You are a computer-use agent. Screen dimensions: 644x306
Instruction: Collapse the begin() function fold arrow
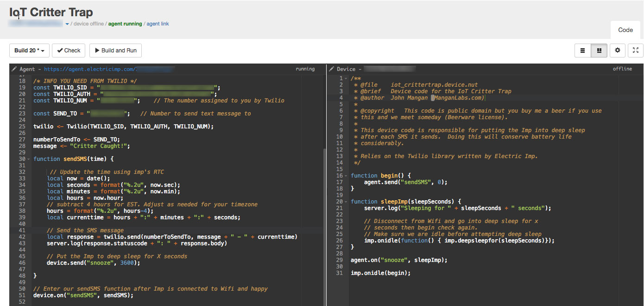(346, 176)
